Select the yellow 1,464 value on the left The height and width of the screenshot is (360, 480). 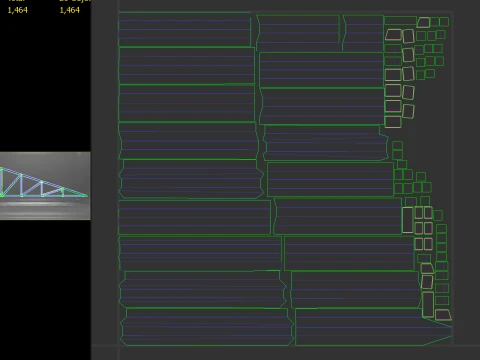18,10
